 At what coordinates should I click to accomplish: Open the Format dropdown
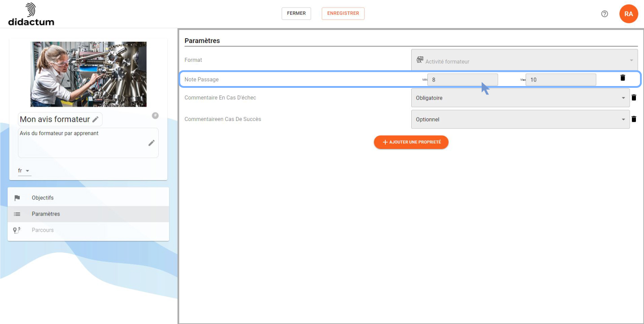pos(524,60)
